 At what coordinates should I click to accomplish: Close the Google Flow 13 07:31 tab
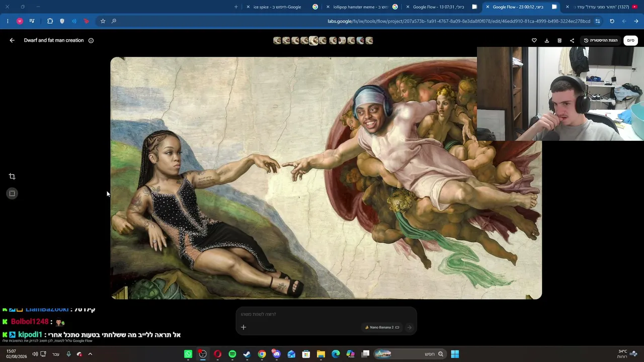click(408, 7)
